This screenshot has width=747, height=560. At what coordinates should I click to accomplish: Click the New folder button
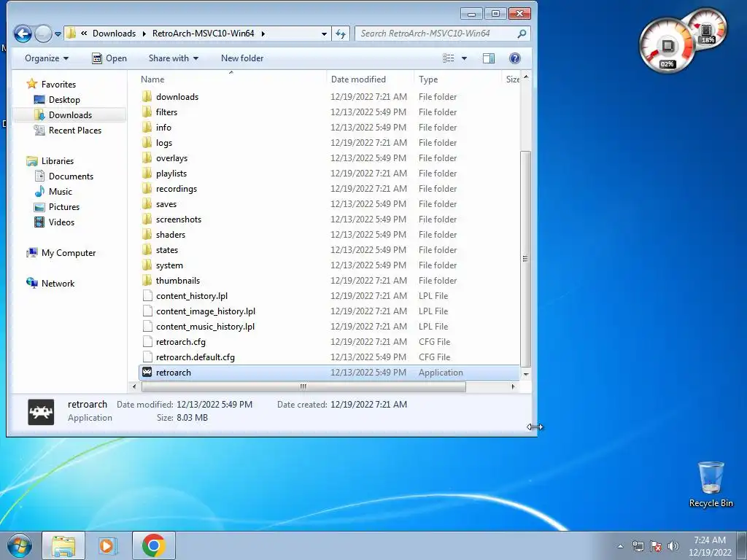pyautogui.click(x=242, y=58)
